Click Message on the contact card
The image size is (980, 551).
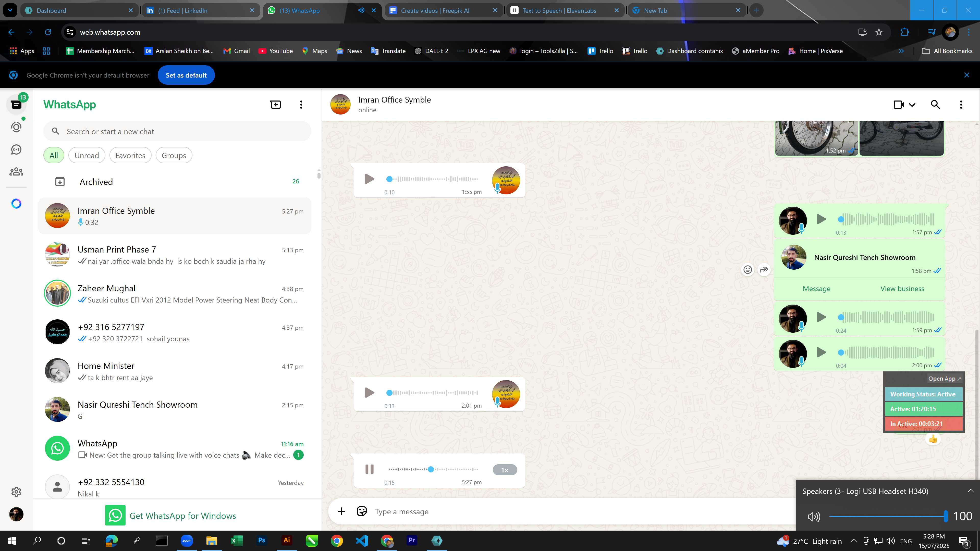click(x=816, y=289)
